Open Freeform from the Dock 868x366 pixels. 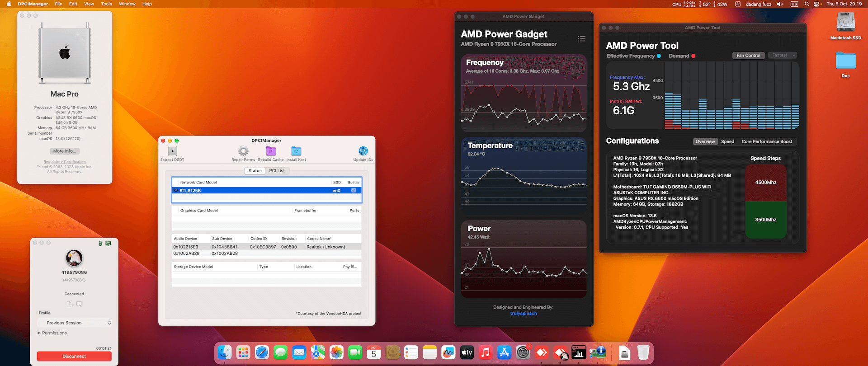(448, 352)
